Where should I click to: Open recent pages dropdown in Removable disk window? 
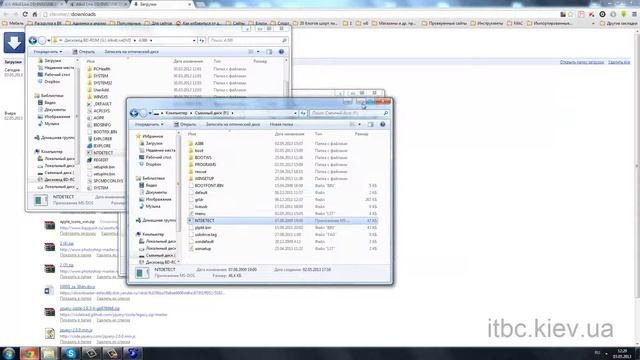(x=150, y=113)
